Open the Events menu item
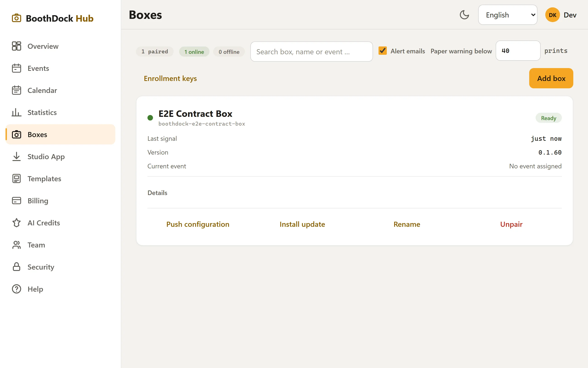The image size is (588, 368). pyautogui.click(x=60, y=68)
